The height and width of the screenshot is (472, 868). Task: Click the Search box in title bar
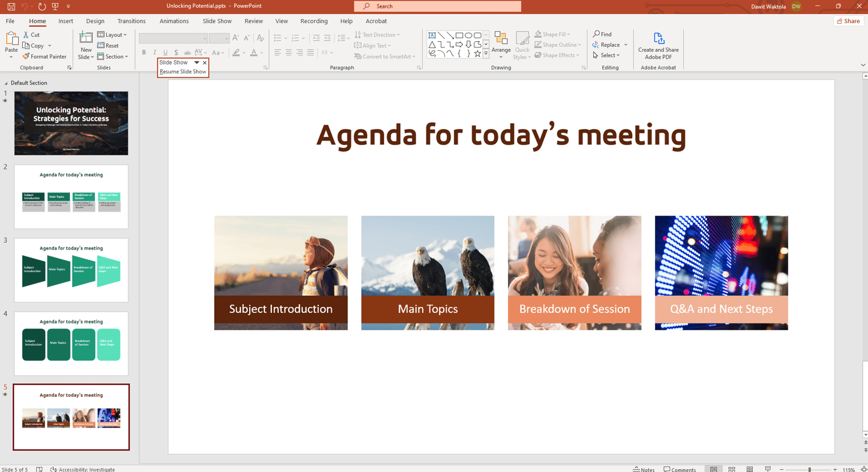coord(437,6)
